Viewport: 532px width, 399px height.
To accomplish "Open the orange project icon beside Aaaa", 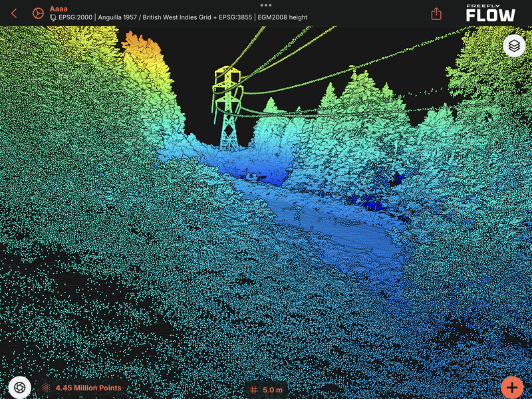I will point(37,13).
